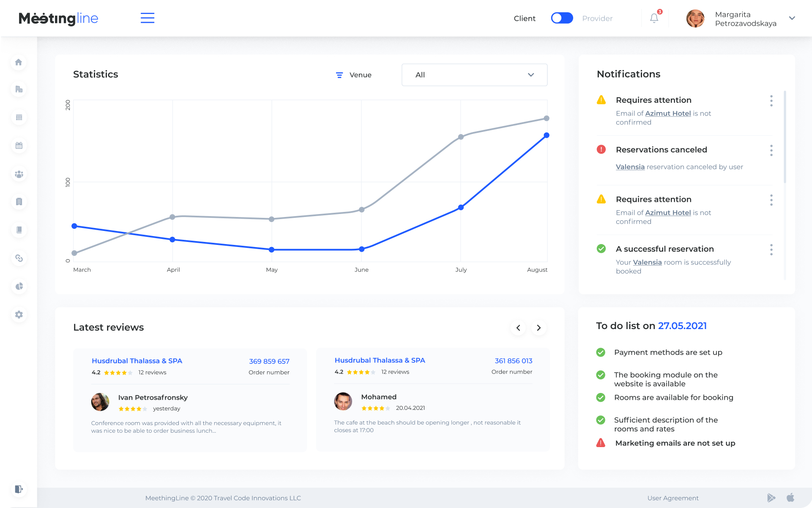Open notifications bell in the header
The height and width of the screenshot is (508, 812).
point(654,18)
